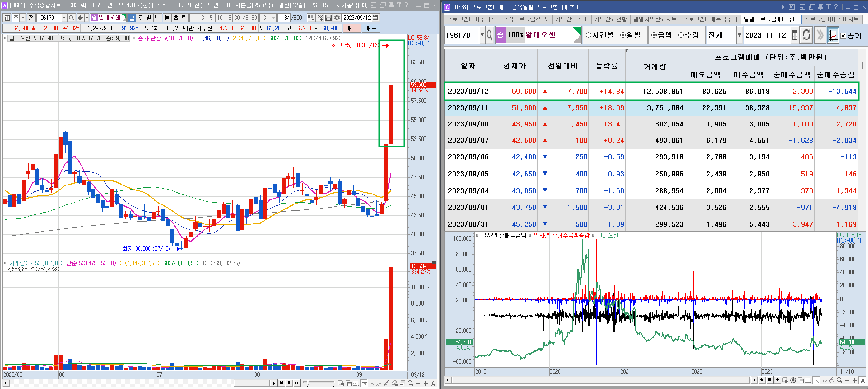Click the double-arrow next icon in program trading toolbar

[x=820, y=35]
